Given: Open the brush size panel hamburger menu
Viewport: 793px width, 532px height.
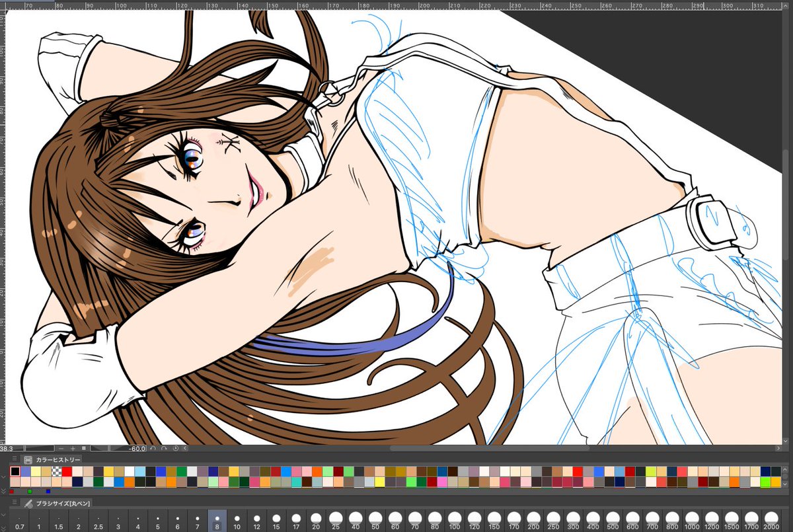Looking at the screenshot, I should pyautogui.click(x=15, y=502).
